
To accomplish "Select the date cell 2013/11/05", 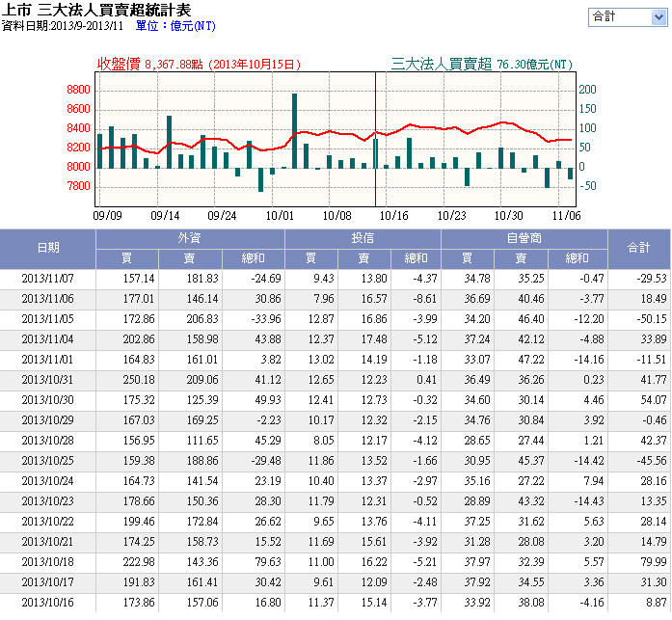I will [48, 319].
